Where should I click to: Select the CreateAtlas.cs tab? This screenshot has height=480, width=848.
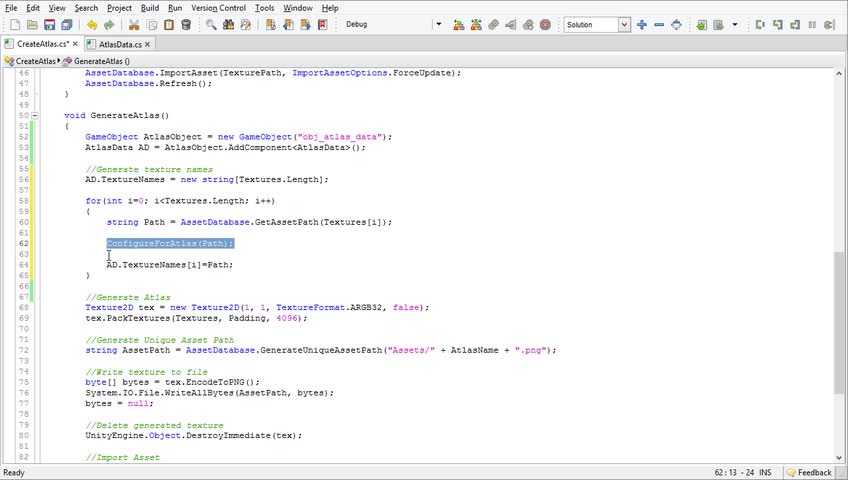point(42,44)
